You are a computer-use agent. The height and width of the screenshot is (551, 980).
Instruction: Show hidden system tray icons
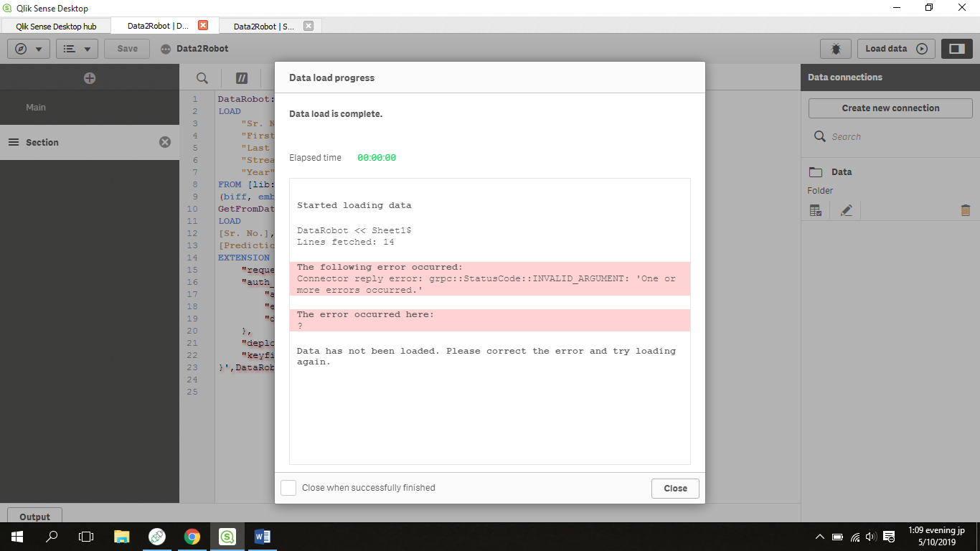(820, 537)
